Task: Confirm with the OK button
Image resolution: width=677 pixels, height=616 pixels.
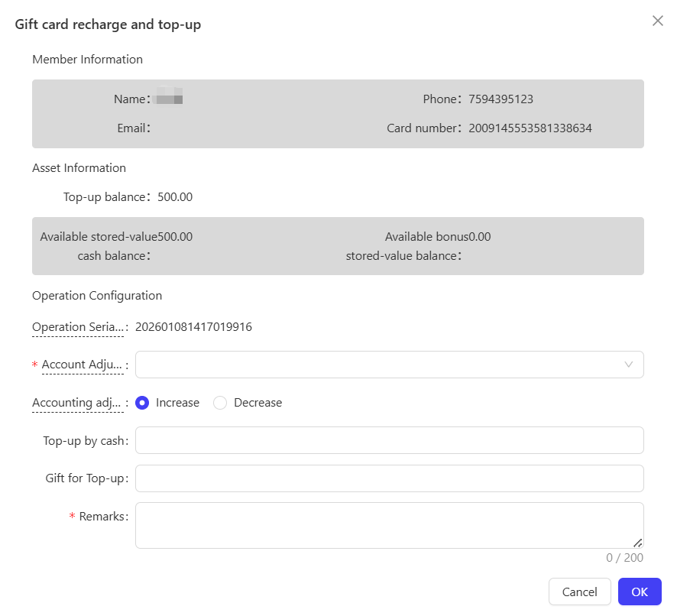Action: point(640,592)
